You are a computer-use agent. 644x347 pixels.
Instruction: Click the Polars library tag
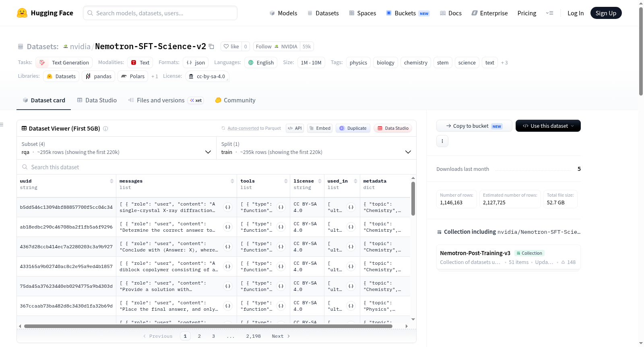(132, 76)
